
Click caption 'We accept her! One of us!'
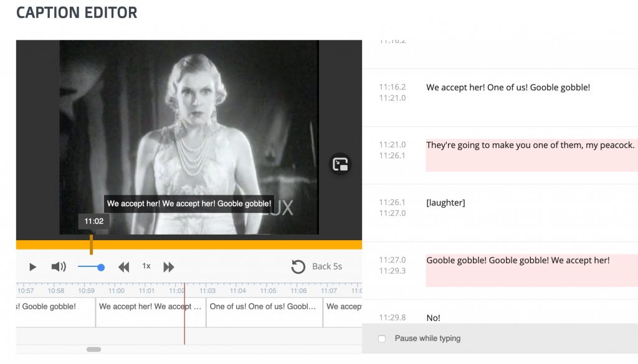point(508,88)
